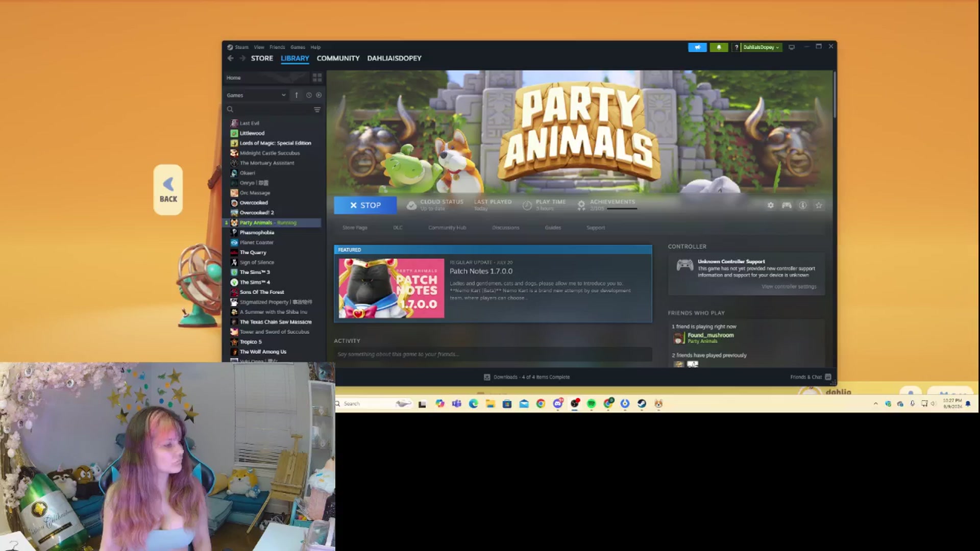Go to the COMMUNITY tab
Screen dimensions: 980x551
tap(338, 58)
